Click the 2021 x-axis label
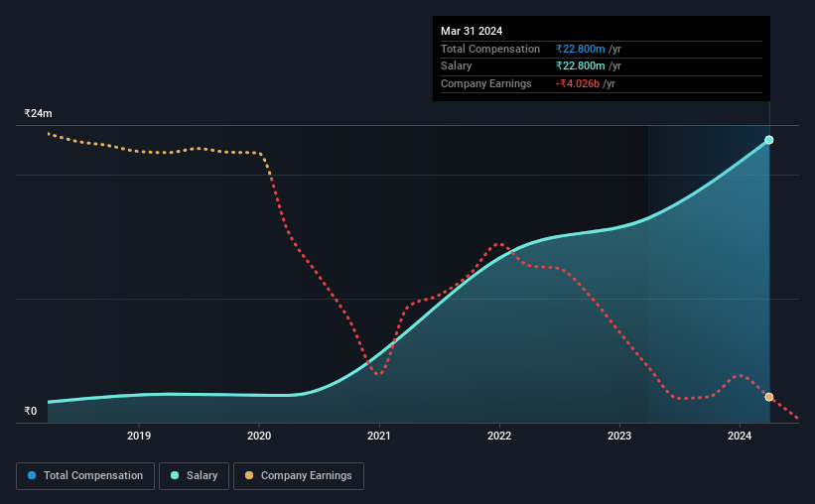Screen dimensions: 815x504 pos(379,436)
